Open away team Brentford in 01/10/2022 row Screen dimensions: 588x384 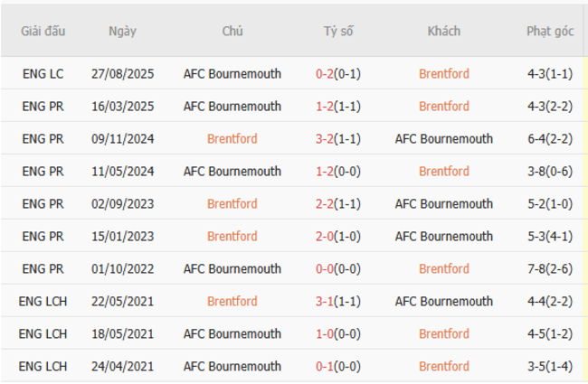point(444,269)
